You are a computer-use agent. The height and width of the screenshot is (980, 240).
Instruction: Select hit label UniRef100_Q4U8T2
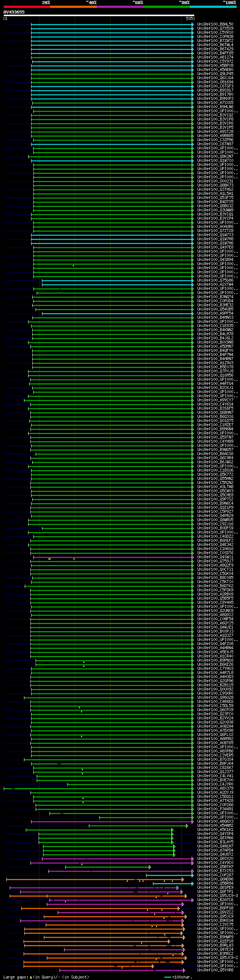(215, 855)
